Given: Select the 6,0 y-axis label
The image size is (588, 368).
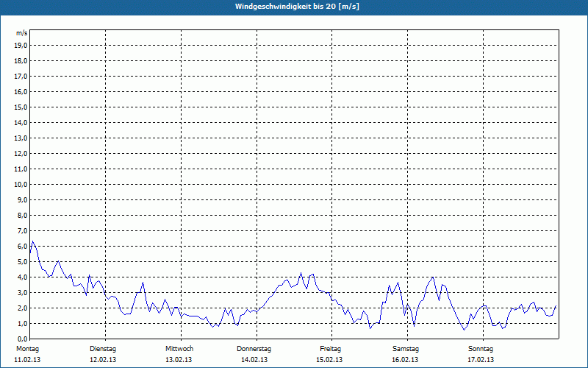Looking at the screenshot, I should click(x=23, y=247).
